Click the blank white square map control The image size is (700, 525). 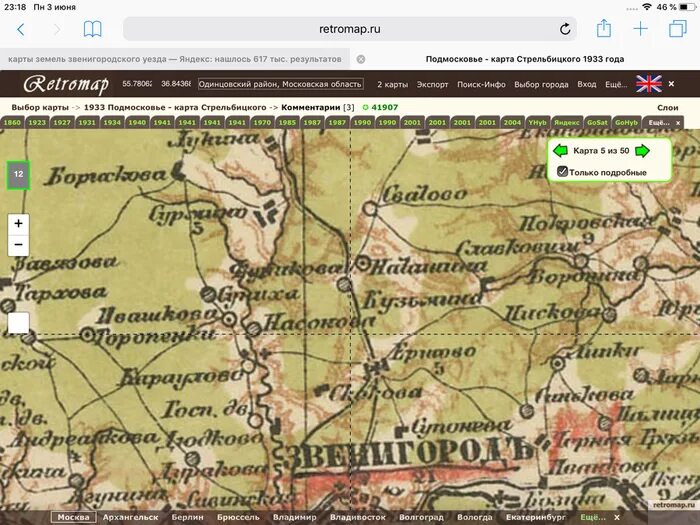pyautogui.click(x=18, y=323)
